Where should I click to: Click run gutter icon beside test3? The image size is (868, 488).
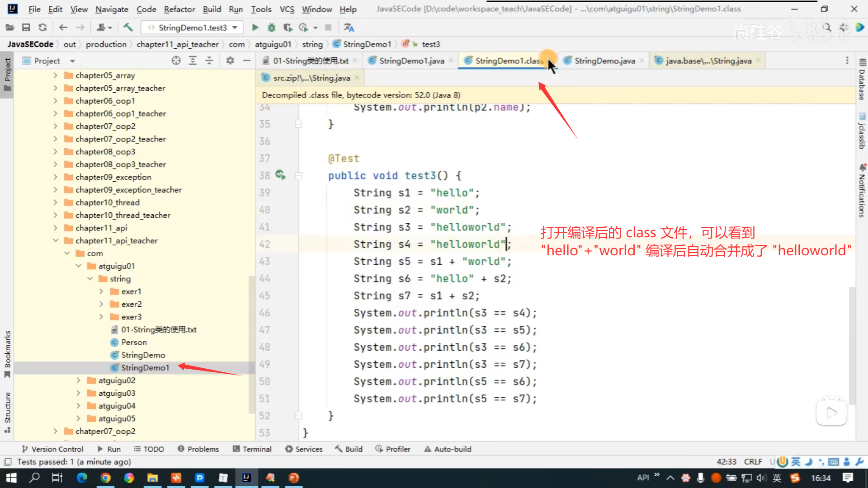click(x=280, y=175)
